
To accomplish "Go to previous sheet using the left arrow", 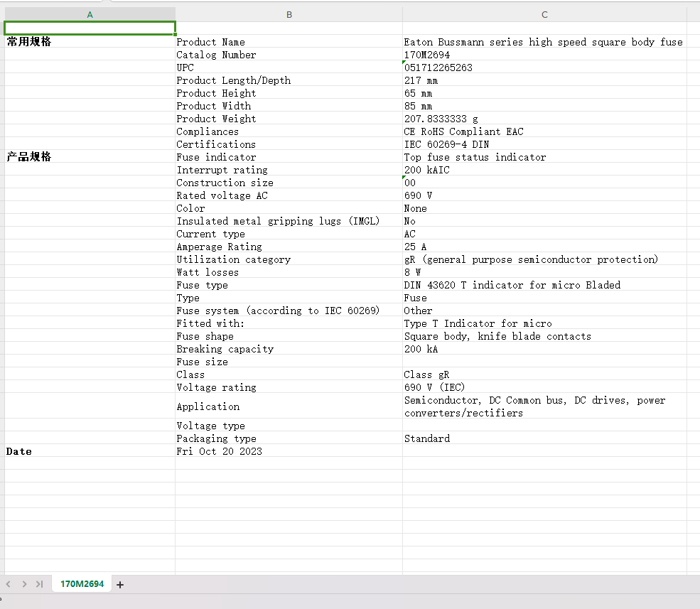I will click(8, 584).
